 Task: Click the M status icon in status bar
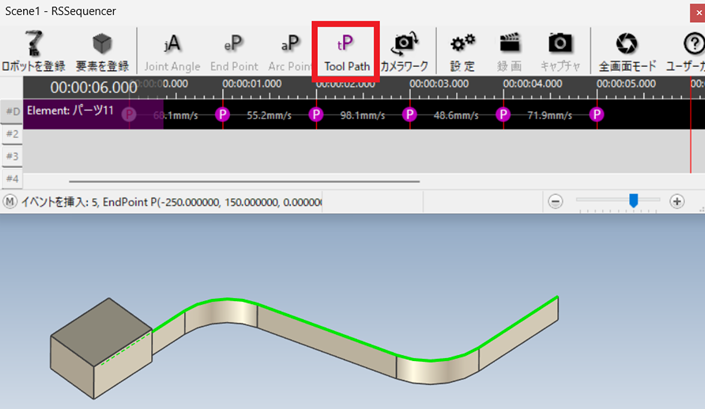(10, 202)
